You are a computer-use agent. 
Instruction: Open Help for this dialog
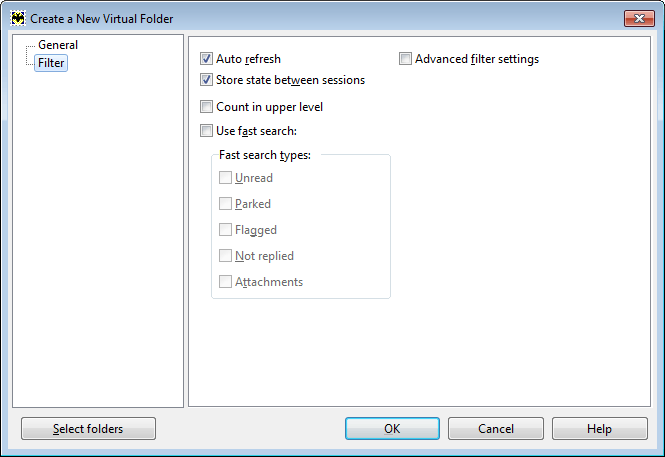(x=600, y=429)
